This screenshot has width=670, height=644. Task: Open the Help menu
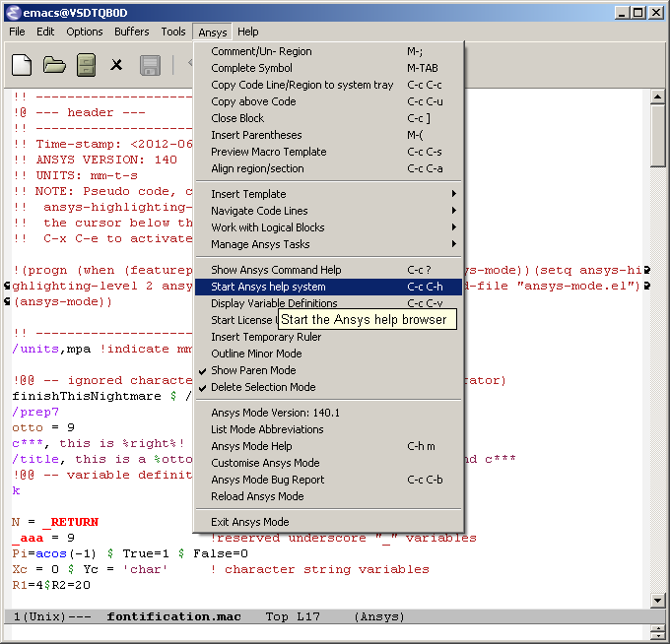pyautogui.click(x=248, y=32)
